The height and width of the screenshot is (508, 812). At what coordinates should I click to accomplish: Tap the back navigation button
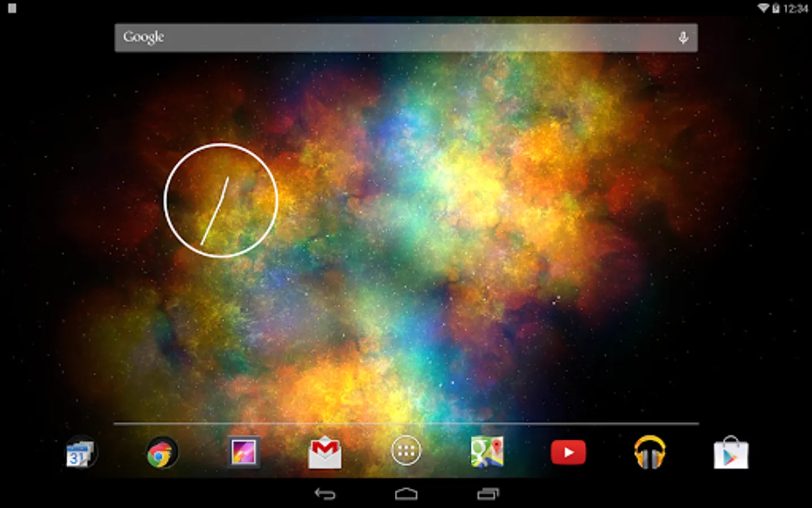[x=325, y=494]
